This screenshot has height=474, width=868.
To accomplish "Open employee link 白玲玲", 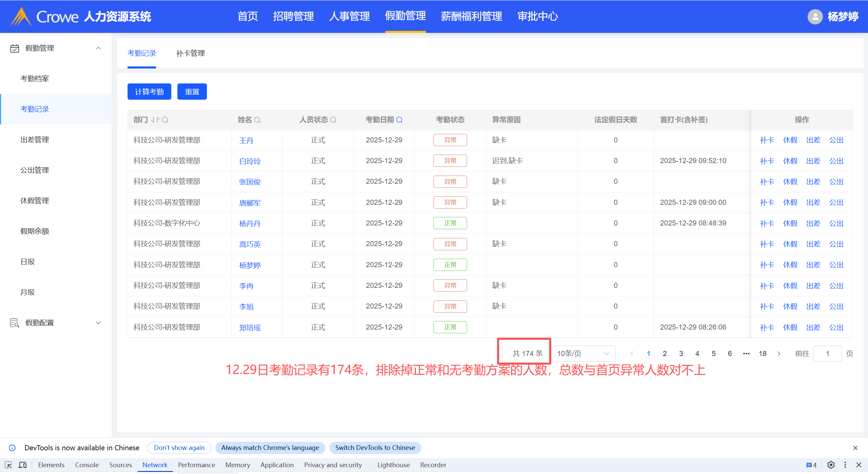I will pos(250,161).
